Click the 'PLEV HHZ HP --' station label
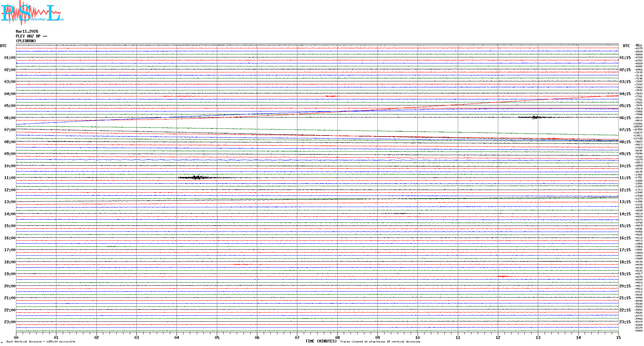Viewport: 644px width, 346px height. pyautogui.click(x=31, y=36)
